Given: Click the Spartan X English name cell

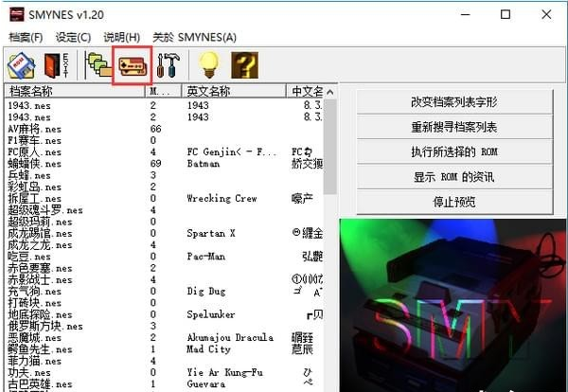Looking at the screenshot, I should click(x=211, y=233).
